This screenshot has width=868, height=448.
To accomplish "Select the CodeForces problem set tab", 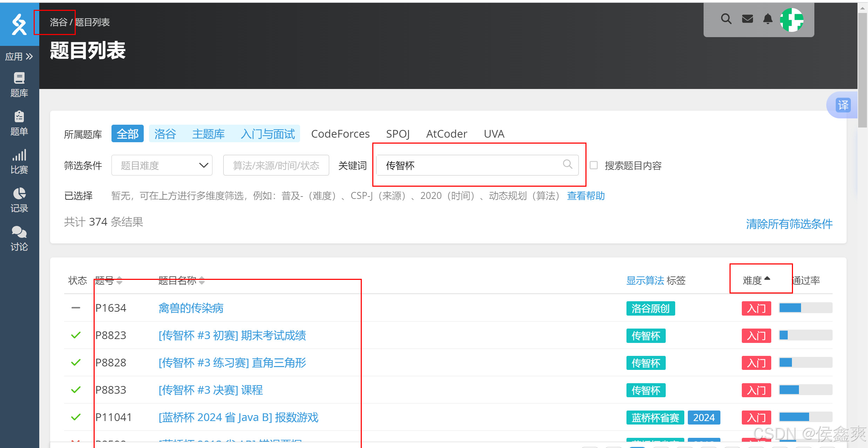I will point(340,134).
